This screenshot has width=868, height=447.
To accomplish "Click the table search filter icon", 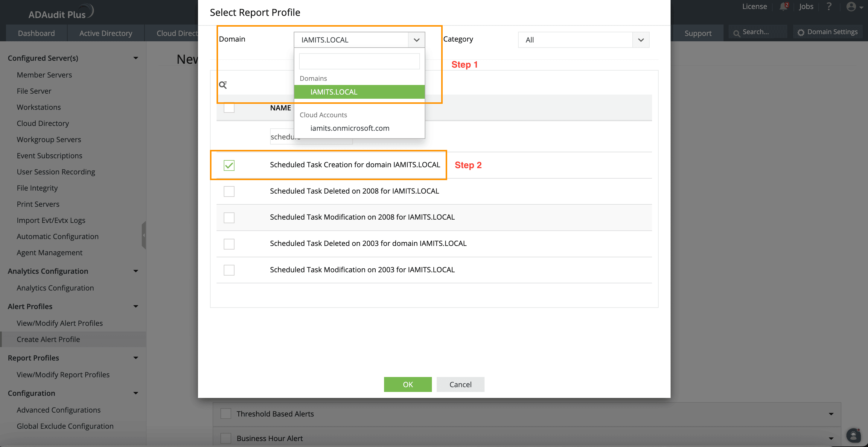I will [x=223, y=85].
